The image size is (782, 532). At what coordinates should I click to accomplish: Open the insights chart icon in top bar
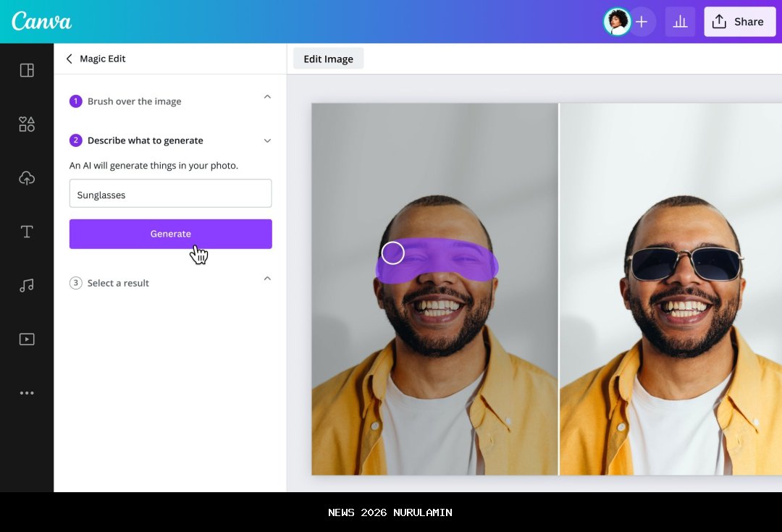[680, 21]
